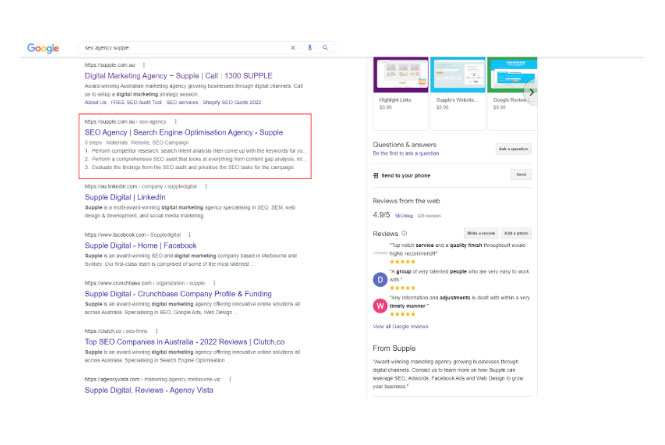665x445 pixels.
Task: Open the View all Google reviews link
Action: pyautogui.click(x=400, y=327)
